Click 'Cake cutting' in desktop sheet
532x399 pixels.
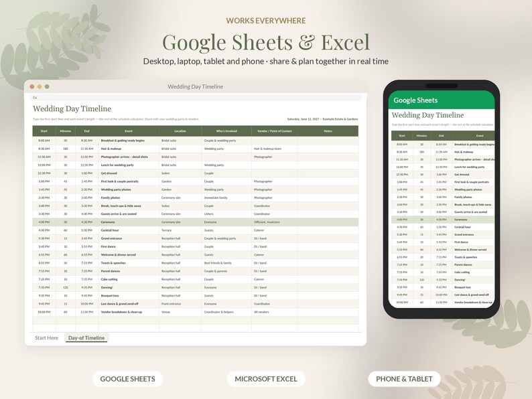109,279
